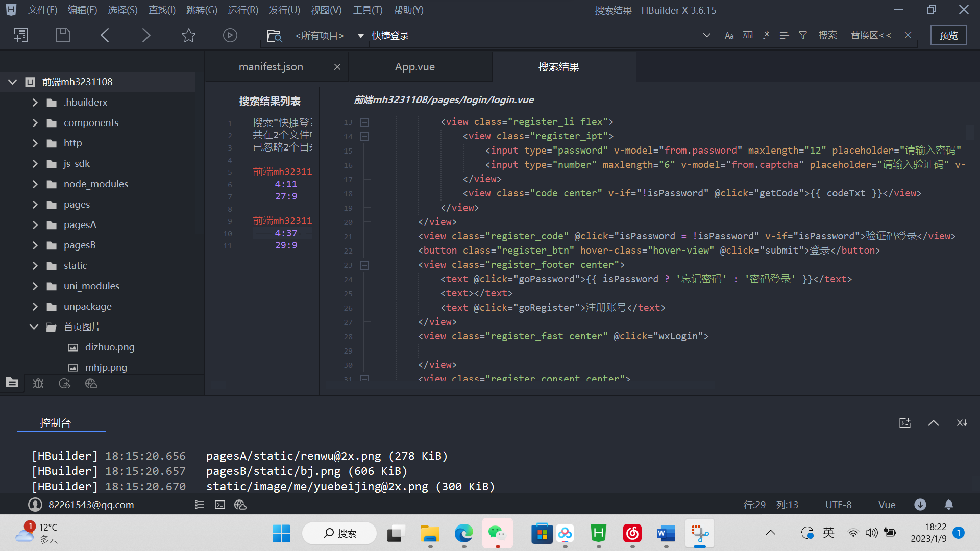Open the 运行(R) menu
The height and width of the screenshot is (551, 980).
coord(243,10)
